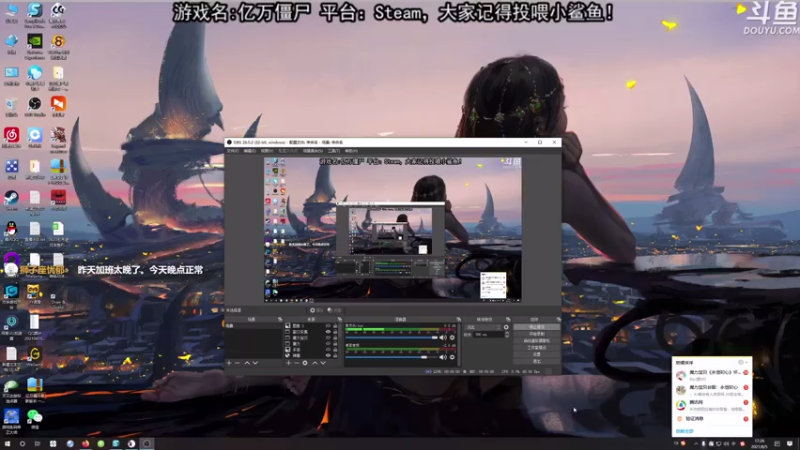Viewport: 800px width, 450px height.
Task: Adjust the 麦克风/Aux volume slider
Action: pos(391,337)
